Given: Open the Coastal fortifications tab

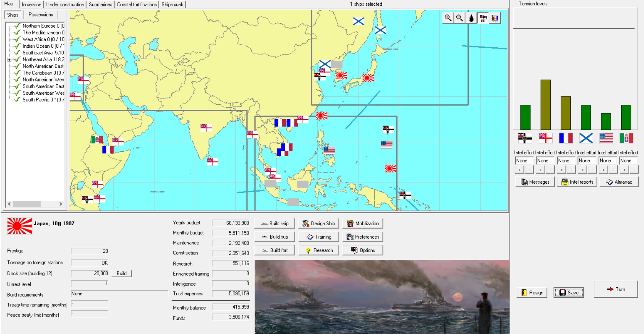Looking at the screenshot, I should 137,4.
